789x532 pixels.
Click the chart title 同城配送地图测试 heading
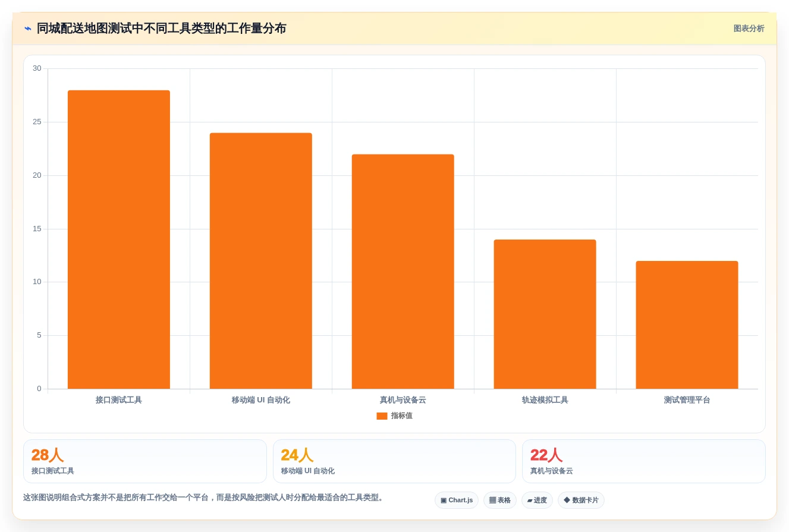pos(162,29)
